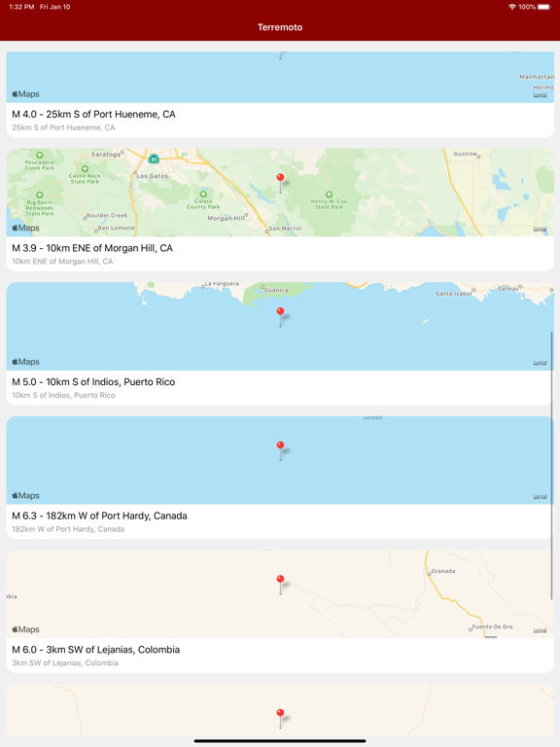The image size is (560, 747).
Task: Tap La Parguera label on map
Action: coord(222,284)
